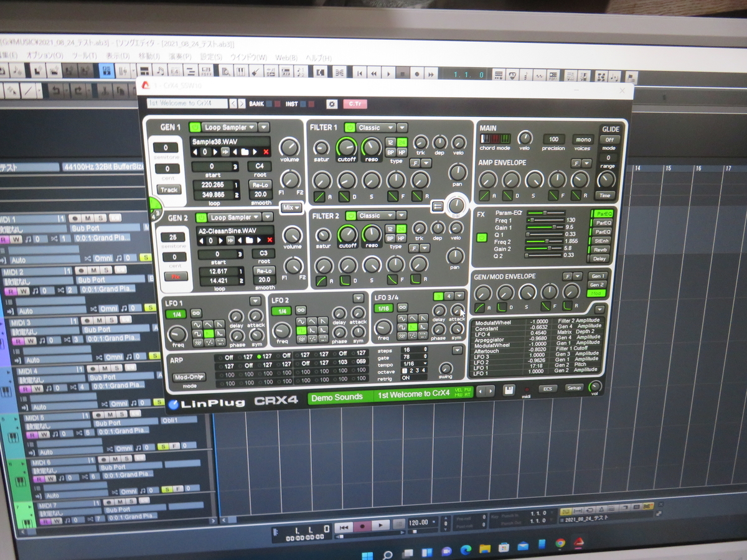Toggle the 1/16 sync button in LFO 3/4
The width and height of the screenshot is (747, 560).
click(383, 307)
